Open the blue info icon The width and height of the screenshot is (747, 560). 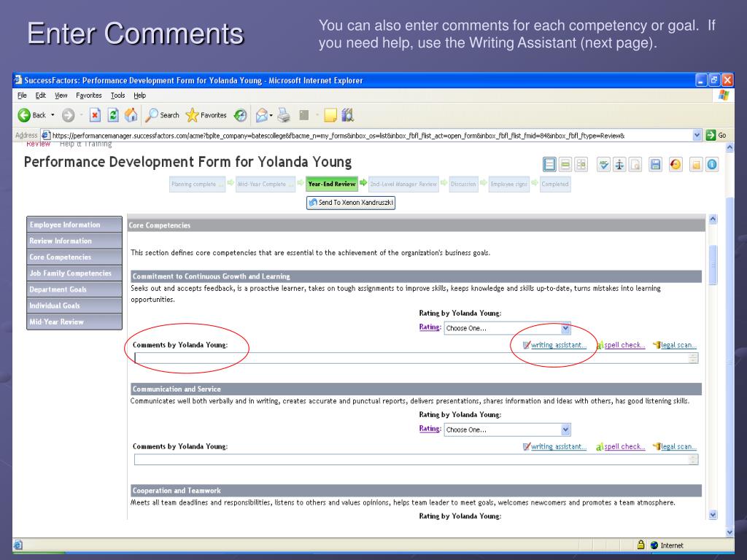coord(712,165)
